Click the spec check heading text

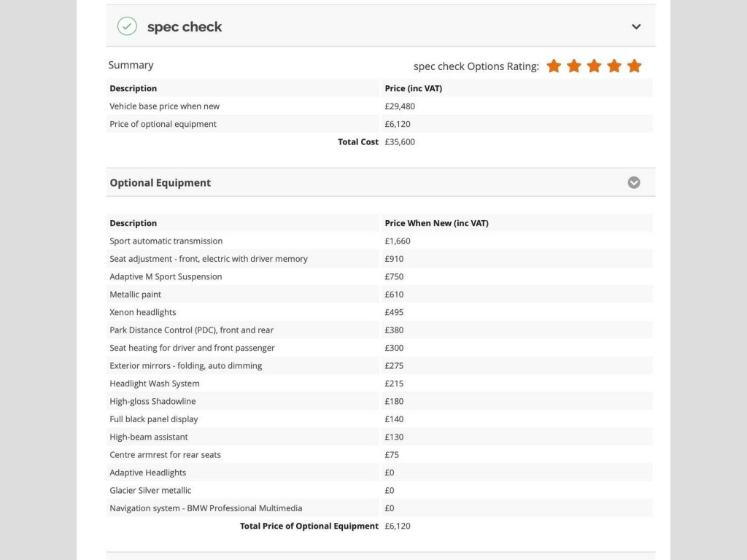[185, 27]
